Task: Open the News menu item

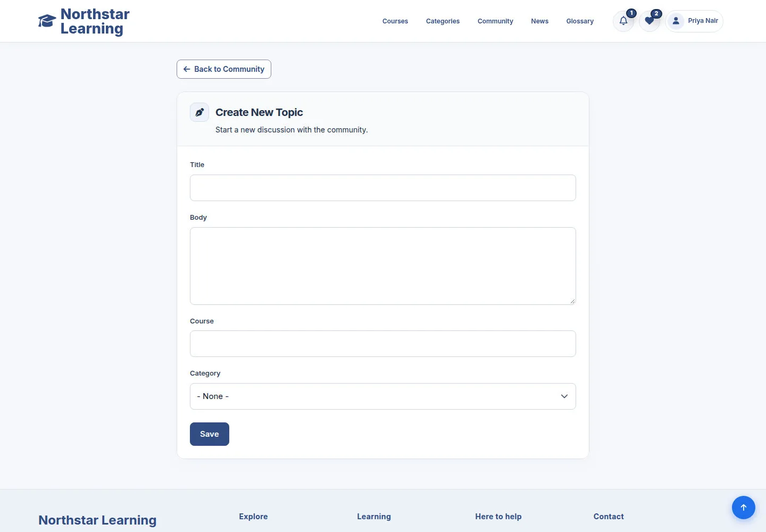Action: [539, 21]
